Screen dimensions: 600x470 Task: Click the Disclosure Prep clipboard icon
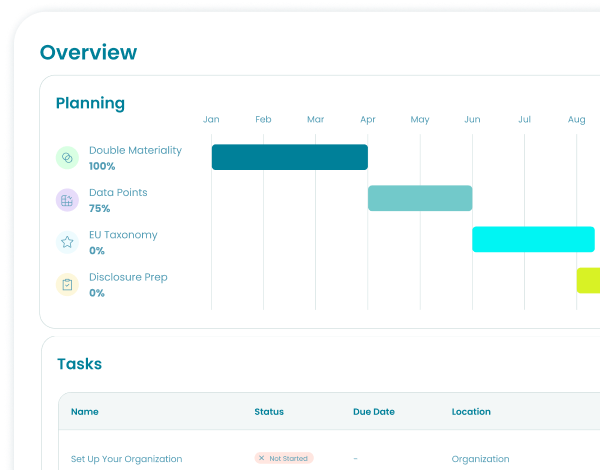tap(67, 284)
